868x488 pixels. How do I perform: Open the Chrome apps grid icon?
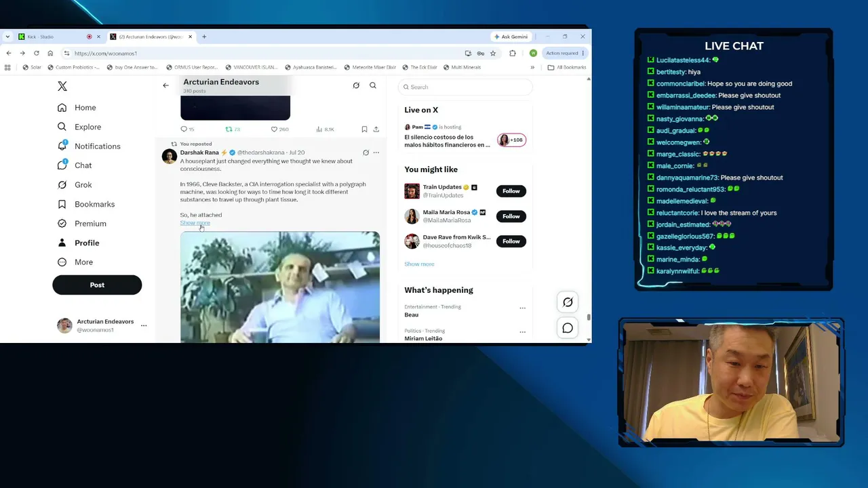(x=7, y=67)
